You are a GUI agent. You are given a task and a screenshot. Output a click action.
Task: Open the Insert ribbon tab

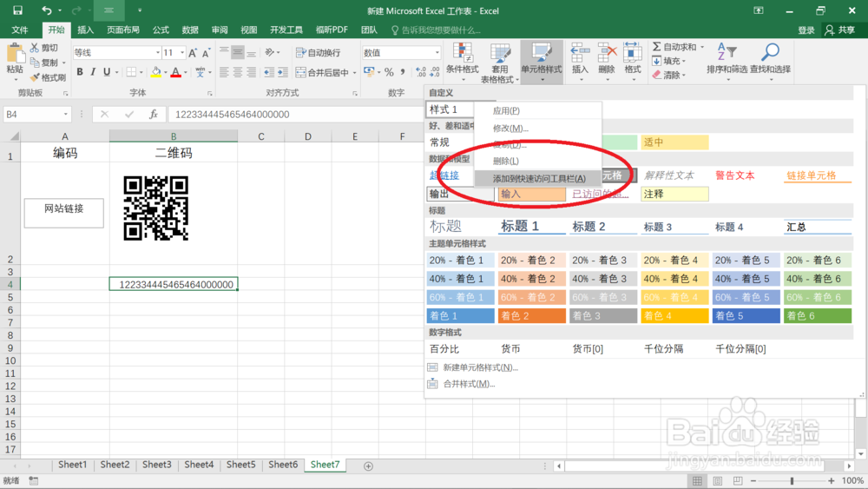pyautogui.click(x=85, y=30)
